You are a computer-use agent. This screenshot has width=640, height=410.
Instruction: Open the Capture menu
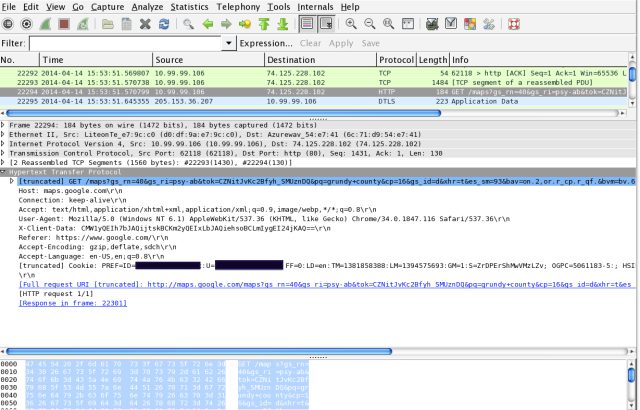click(x=107, y=7)
